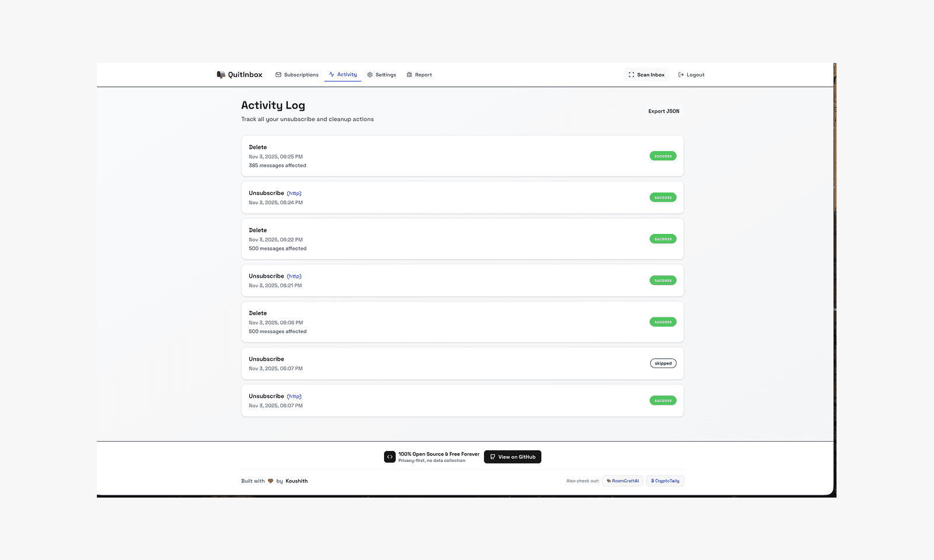Open Settings from the top navigation
The width and height of the screenshot is (934, 560).
click(x=386, y=74)
